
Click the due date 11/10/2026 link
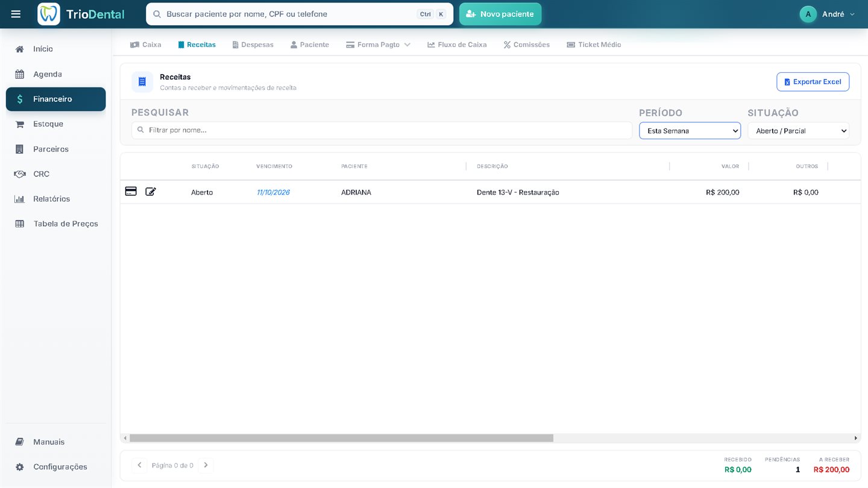click(273, 192)
